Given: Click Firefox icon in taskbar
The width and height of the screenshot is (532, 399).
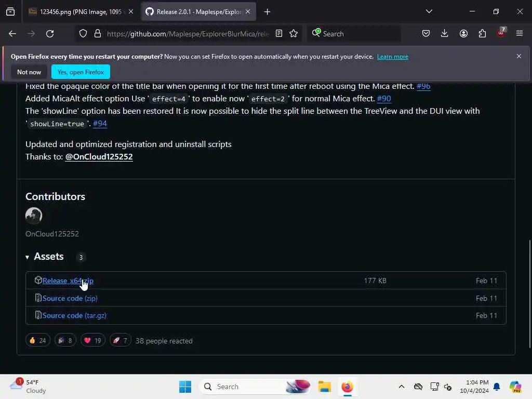Looking at the screenshot, I should [x=348, y=387].
